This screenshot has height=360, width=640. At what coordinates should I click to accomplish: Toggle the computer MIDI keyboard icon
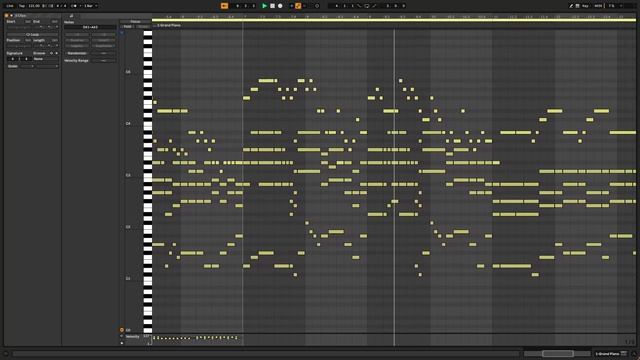point(578,6)
